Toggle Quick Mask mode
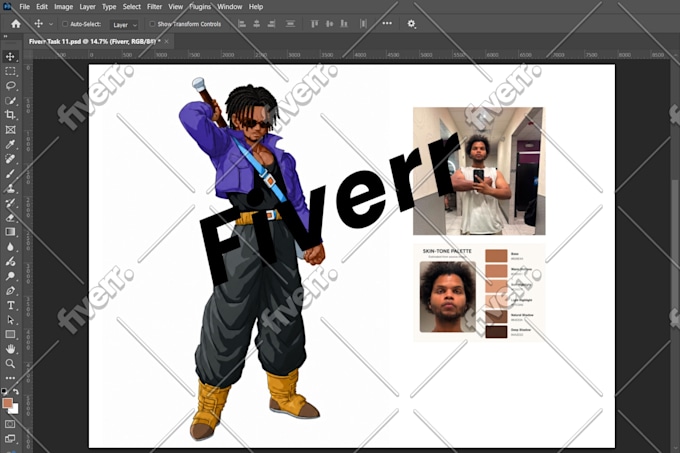This screenshot has height=453, width=680. pos(10,424)
